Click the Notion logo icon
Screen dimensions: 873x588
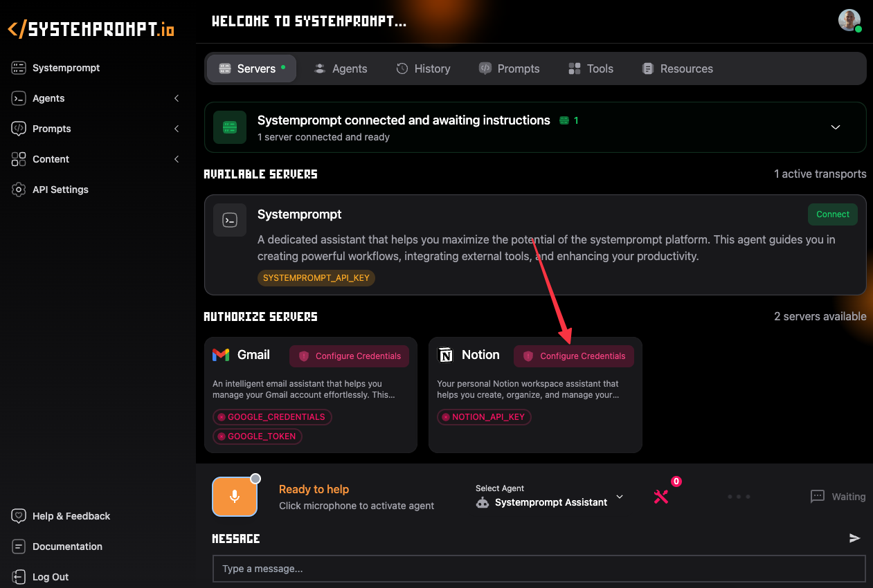[446, 355]
